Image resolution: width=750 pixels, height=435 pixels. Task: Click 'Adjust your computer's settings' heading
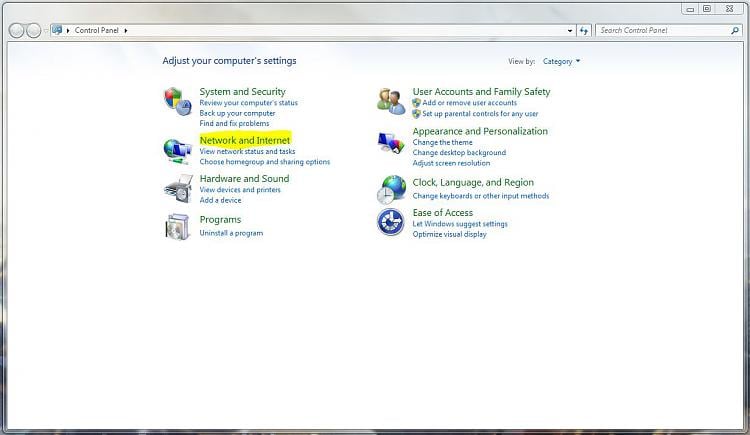pos(229,61)
